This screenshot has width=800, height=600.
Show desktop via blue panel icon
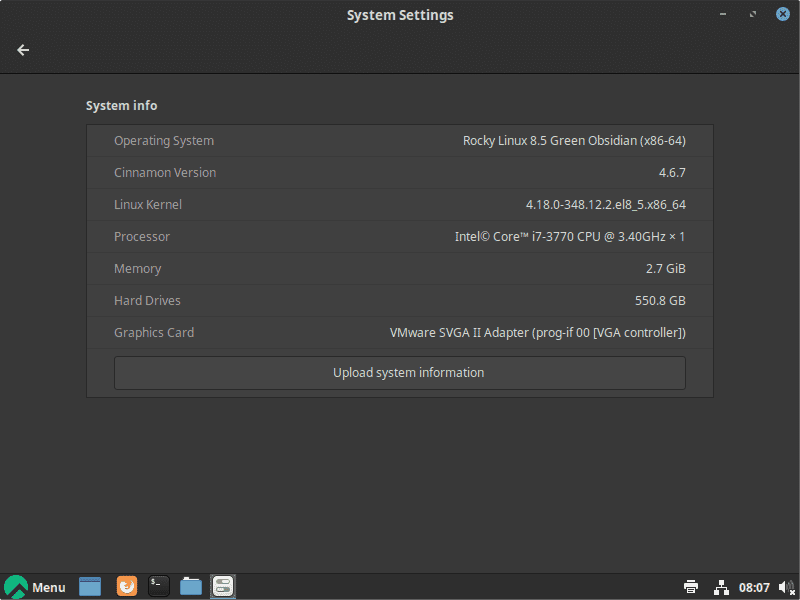tap(90, 587)
